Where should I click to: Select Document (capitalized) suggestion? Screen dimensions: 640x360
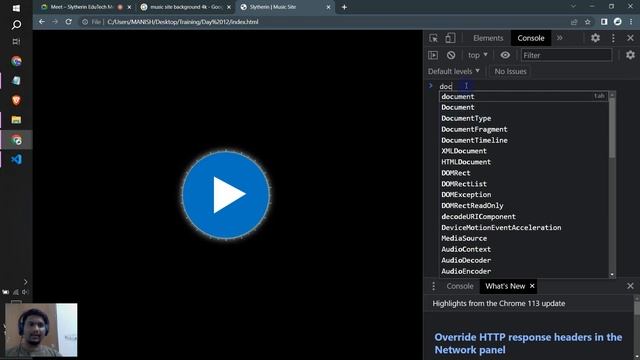pyautogui.click(x=524, y=107)
